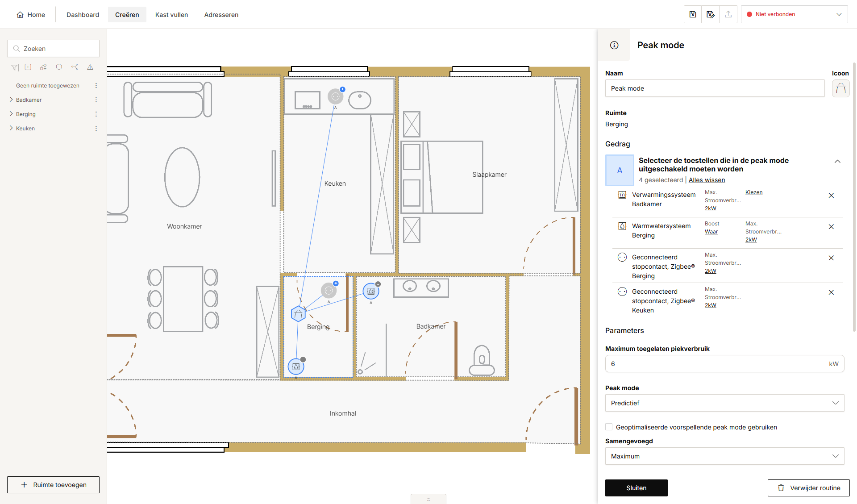The height and width of the screenshot is (504, 857).
Task: Open the three-dot menu for Keuken
Action: click(x=96, y=129)
